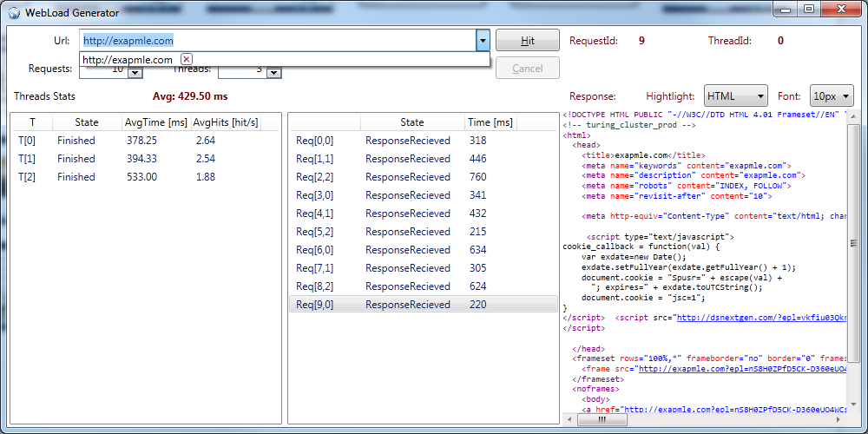
Task: Sort by AvgHits [hit/s] column header
Action: point(226,122)
